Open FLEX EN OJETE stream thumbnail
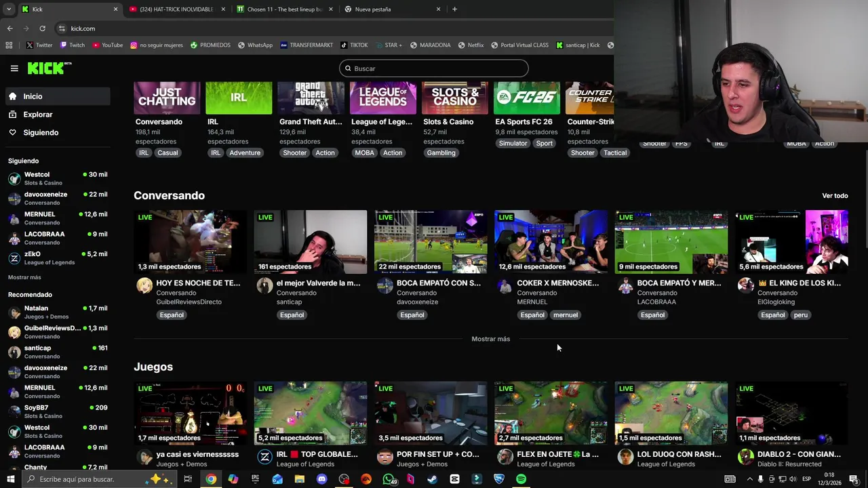Viewport: 868px width, 488px height. tap(551, 413)
